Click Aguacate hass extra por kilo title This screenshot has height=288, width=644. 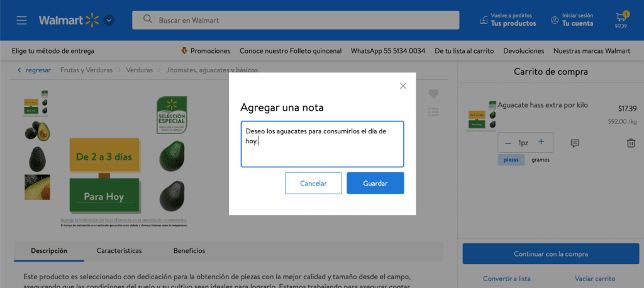[x=543, y=105]
